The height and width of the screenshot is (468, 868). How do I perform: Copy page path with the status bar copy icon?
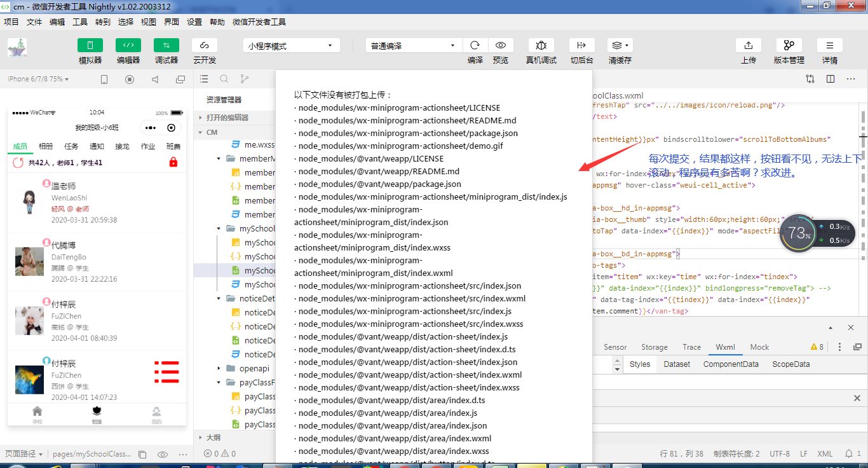[x=142, y=455]
